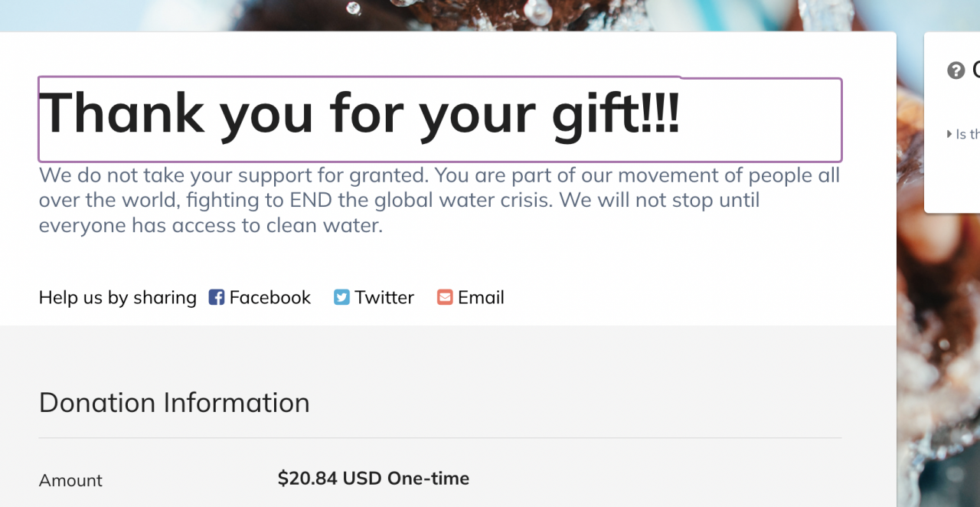The image size is (980, 507).
Task: Click the partially visible side panel title
Action: [x=975, y=70]
